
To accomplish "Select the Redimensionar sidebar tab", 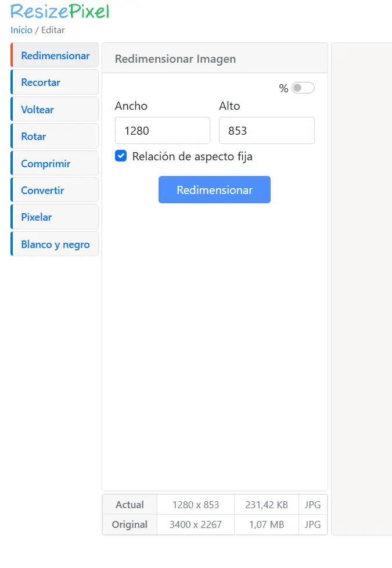I will pyautogui.click(x=55, y=56).
